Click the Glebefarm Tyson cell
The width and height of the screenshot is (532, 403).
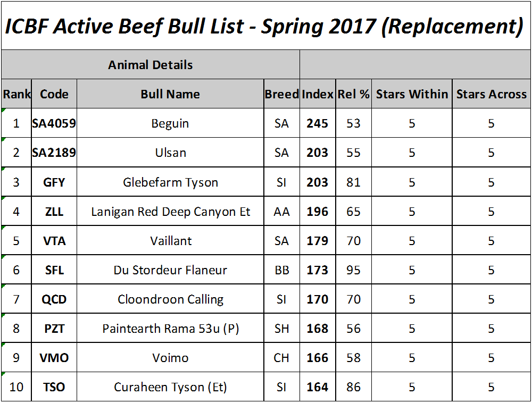coord(170,182)
